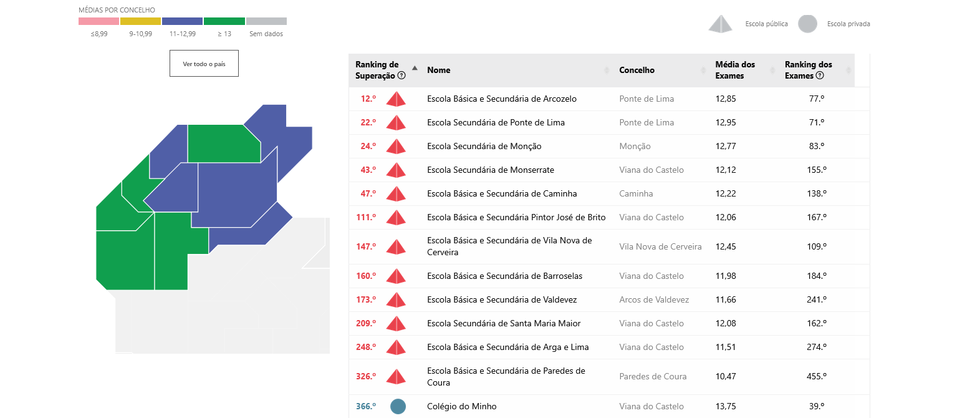Sort table by Nome column arrows
Viewport: 980px width, 418px height.
click(x=606, y=70)
